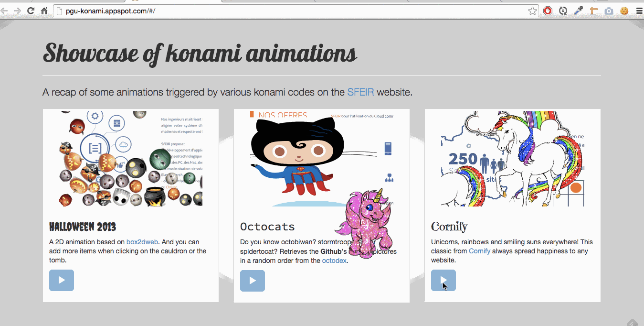The image size is (644, 326).
Task: Play the Octocats animation
Action: [253, 281]
